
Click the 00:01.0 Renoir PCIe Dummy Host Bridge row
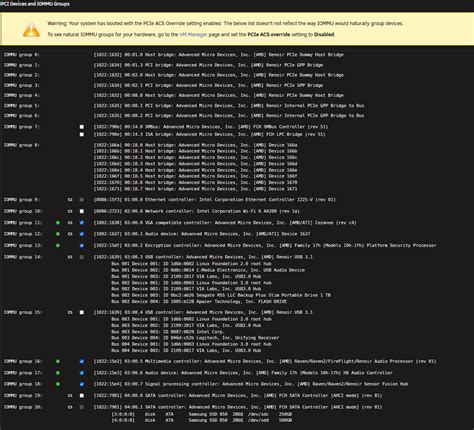pos(219,55)
